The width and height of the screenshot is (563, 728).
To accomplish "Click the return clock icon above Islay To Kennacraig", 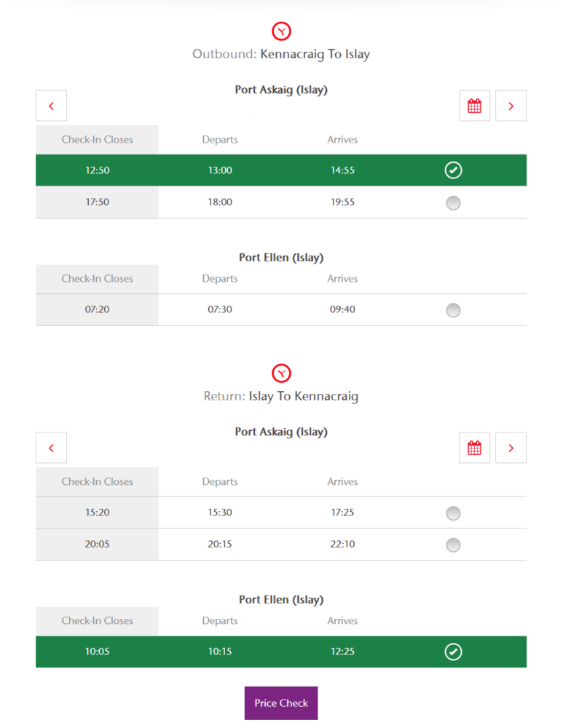I will point(281,373).
